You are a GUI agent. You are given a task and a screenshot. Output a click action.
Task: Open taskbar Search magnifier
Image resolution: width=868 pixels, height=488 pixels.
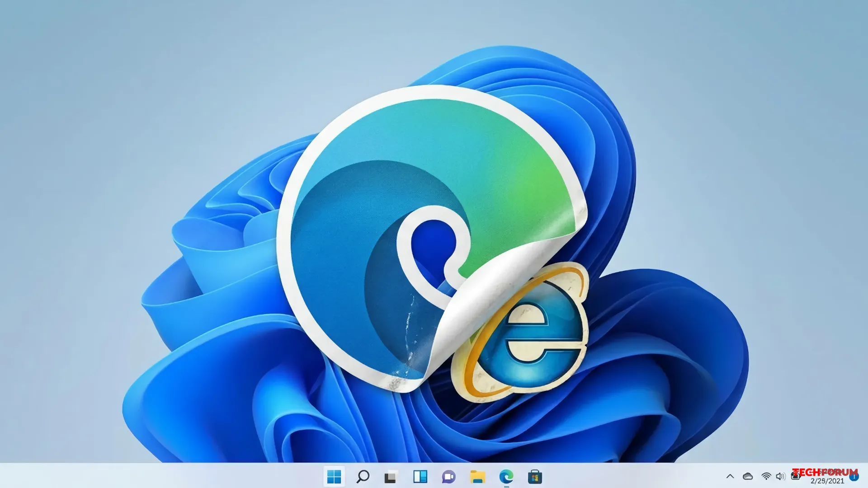tap(363, 476)
